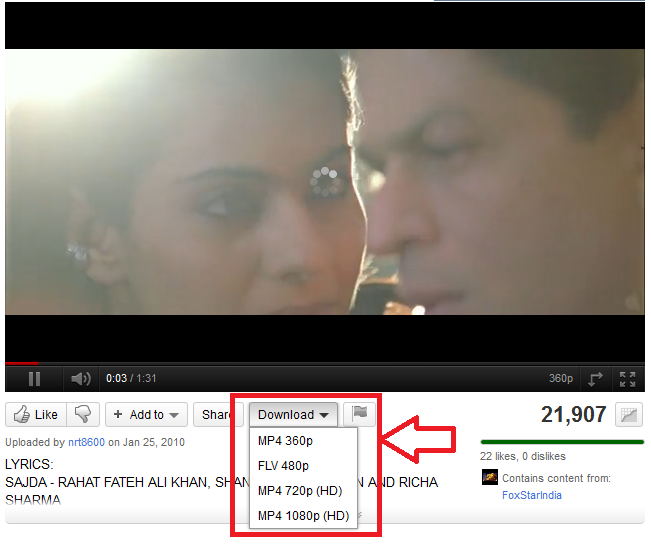
Task: Choose MP4 720p (HD) download option
Action: coord(303,491)
